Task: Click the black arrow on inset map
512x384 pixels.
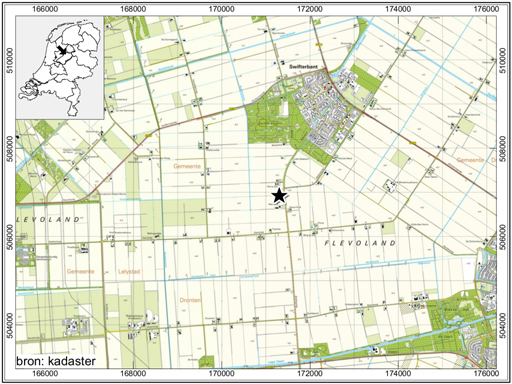Action: tap(62, 50)
